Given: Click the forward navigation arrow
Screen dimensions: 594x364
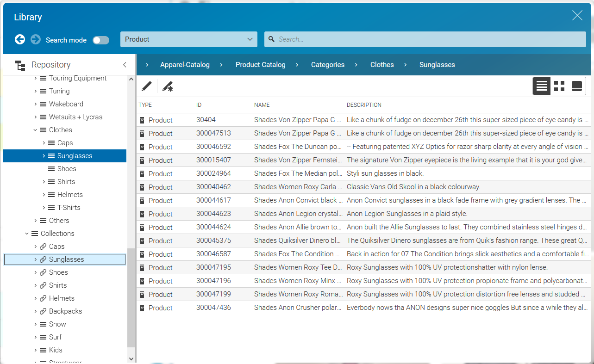Looking at the screenshot, I should pyautogui.click(x=36, y=39).
